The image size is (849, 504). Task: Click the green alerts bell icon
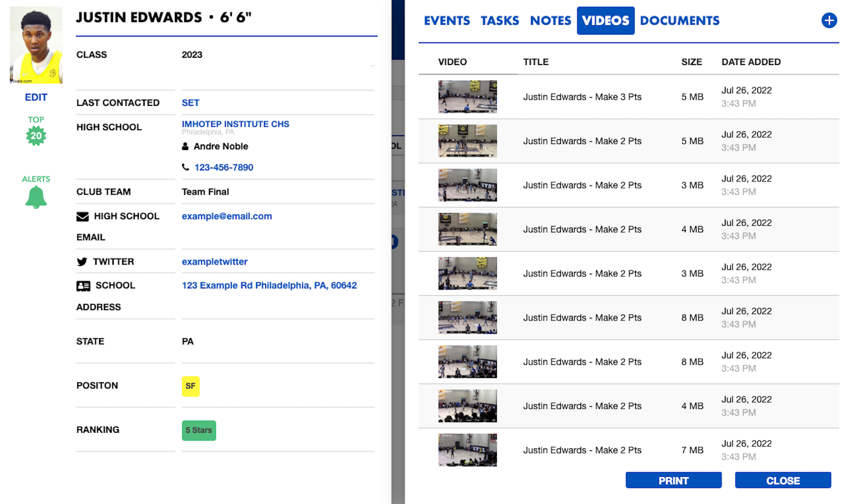pyautogui.click(x=36, y=197)
